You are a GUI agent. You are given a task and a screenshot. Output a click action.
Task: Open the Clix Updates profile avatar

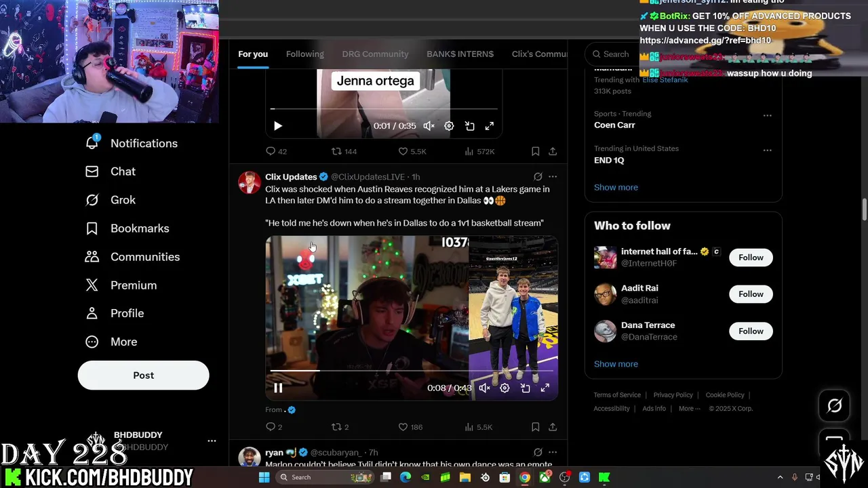[x=250, y=183]
